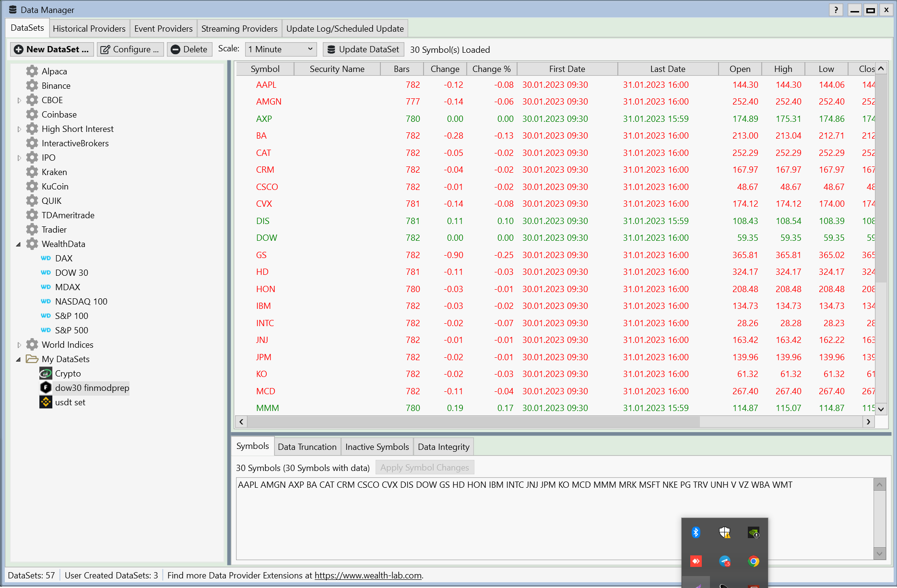This screenshot has width=897, height=588.
Task: Click the New DataSet plus icon
Action: (x=18, y=49)
